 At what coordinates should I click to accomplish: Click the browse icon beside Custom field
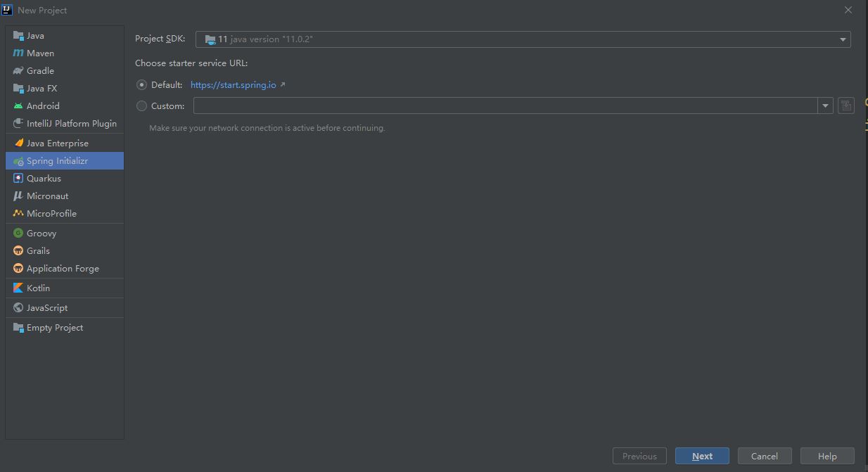tap(846, 106)
